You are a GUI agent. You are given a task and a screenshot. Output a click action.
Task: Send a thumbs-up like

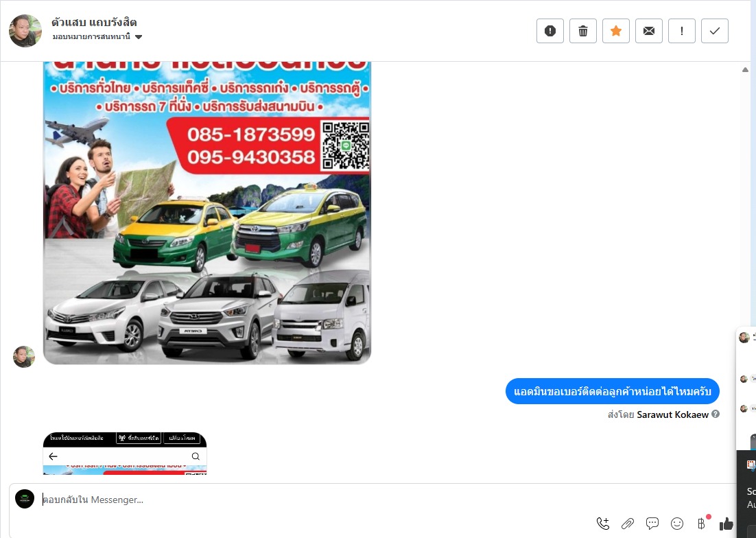(x=726, y=524)
